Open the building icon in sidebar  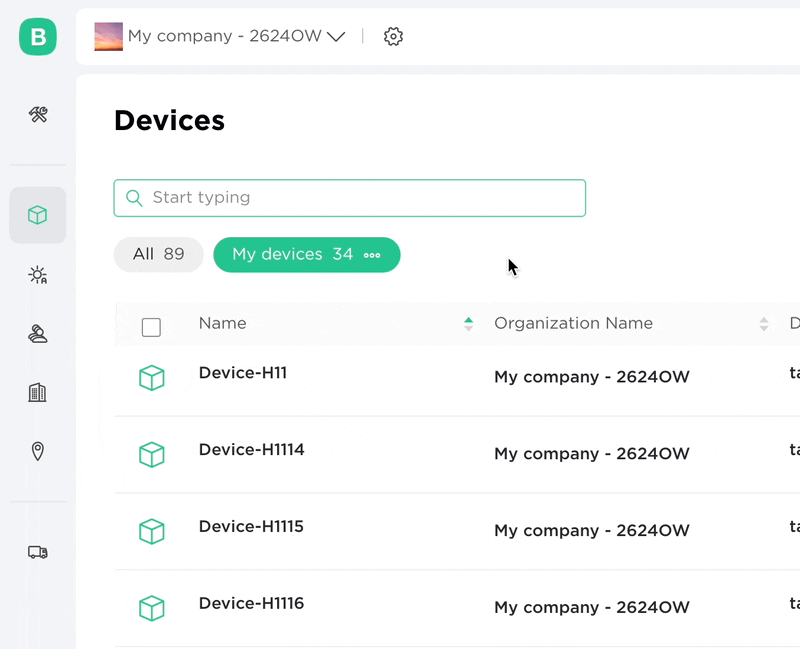(x=38, y=392)
